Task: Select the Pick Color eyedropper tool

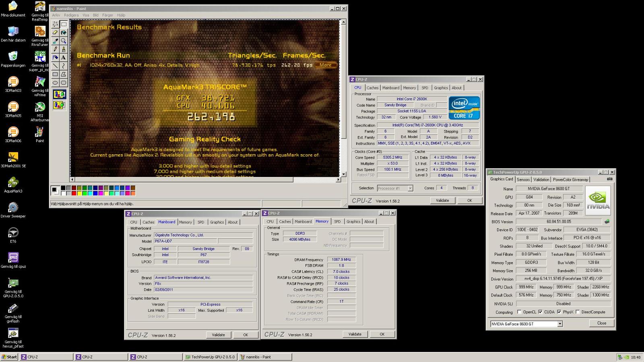Action: coord(55,41)
